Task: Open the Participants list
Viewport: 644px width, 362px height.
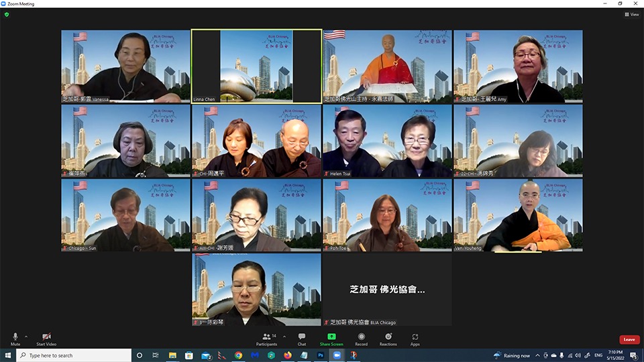Action: 266,339
